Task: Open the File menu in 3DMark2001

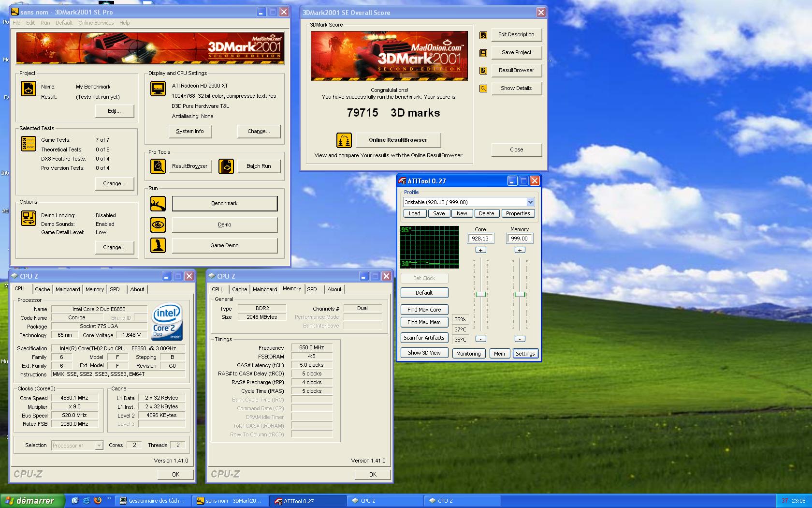Action: [x=16, y=23]
